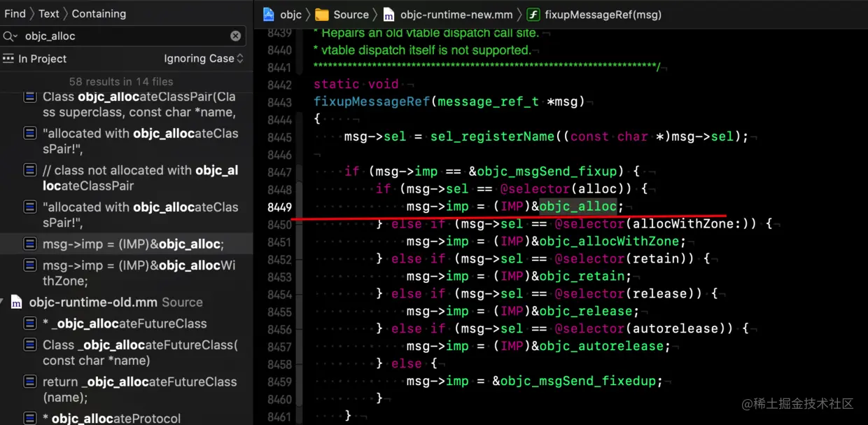Click the green function symbol icon

(533, 14)
